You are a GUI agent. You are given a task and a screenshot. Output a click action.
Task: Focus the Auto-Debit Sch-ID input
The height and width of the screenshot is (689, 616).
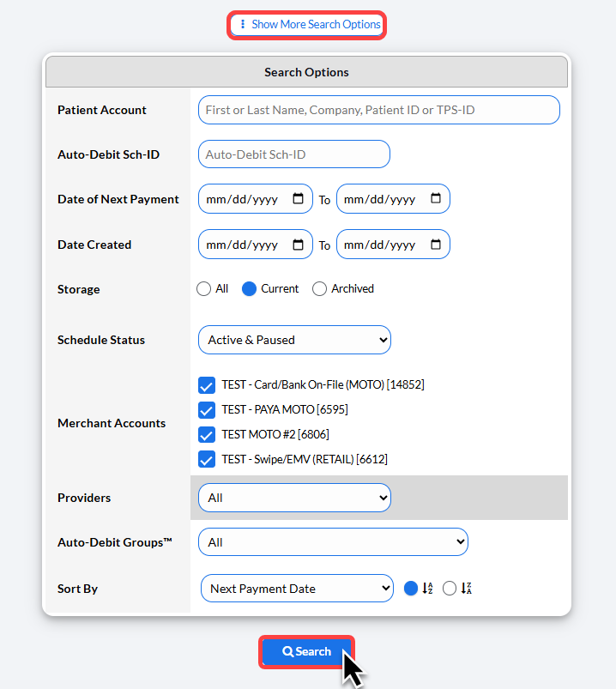(x=294, y=154)
